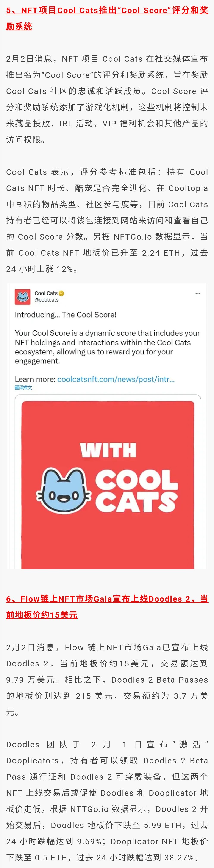Open the coolcatsnft.com news post link
This screenshot has width=214, height=868.
tap(116, 379)
